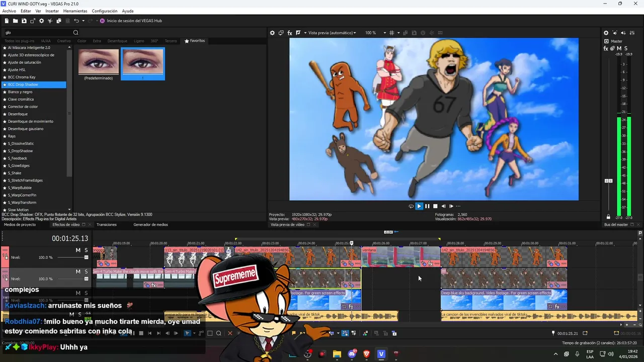Open overlay options arrow beside grid icon
Screen dimensions: 644x362
398,33
